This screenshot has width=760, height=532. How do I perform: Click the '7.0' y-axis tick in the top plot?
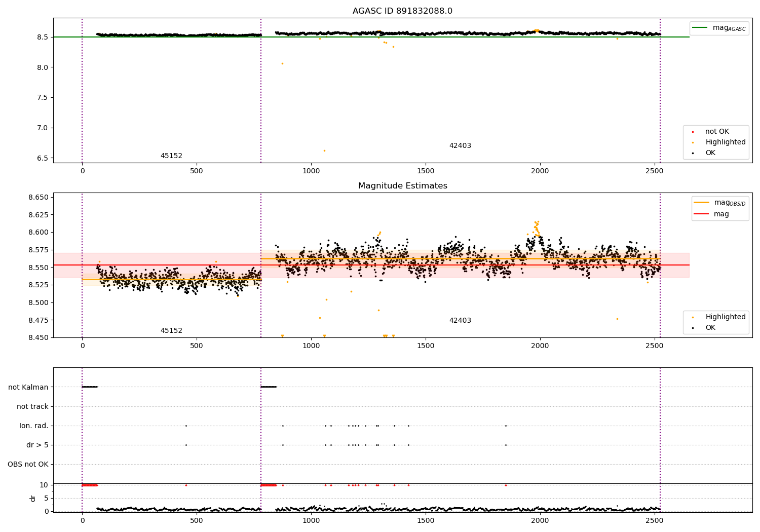point(43,128)
